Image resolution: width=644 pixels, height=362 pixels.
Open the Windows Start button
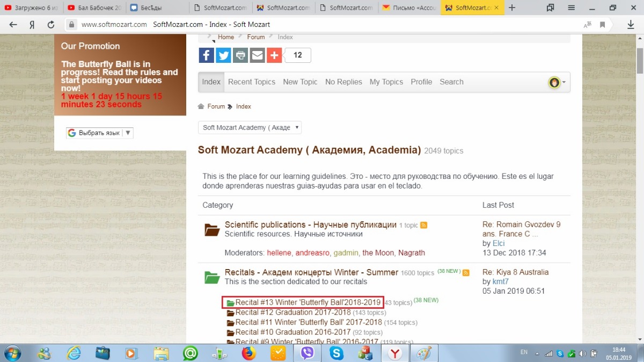coord(12,353)
